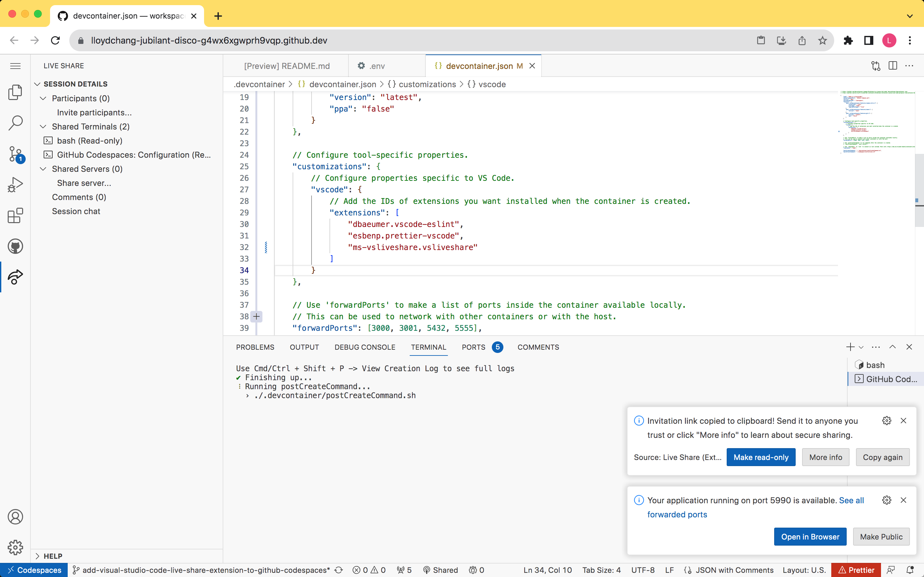Open the Extensions view icon
Viewport: 924px width, 577px height.
[15, 216]
